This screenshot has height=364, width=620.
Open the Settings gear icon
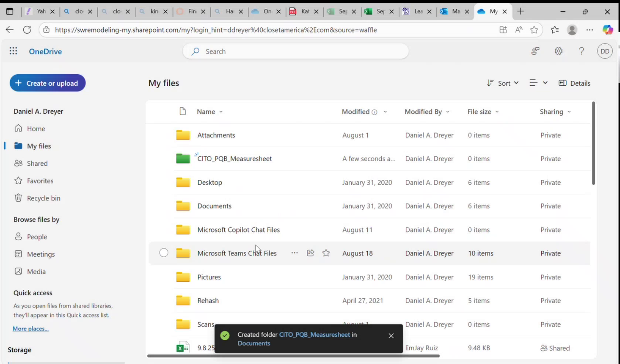(558, 51)
